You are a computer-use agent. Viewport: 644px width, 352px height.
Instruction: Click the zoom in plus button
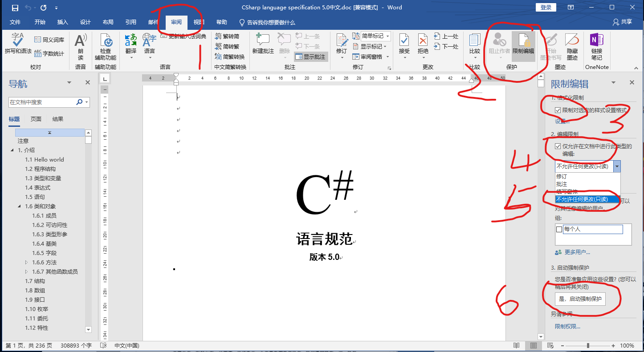(613, 346)
